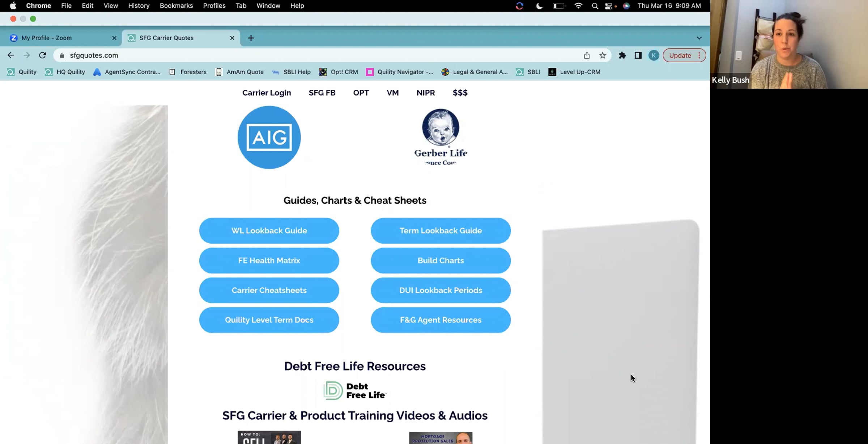
Task: Open the NIPR nav link
Action: click(x=426, y=93)
